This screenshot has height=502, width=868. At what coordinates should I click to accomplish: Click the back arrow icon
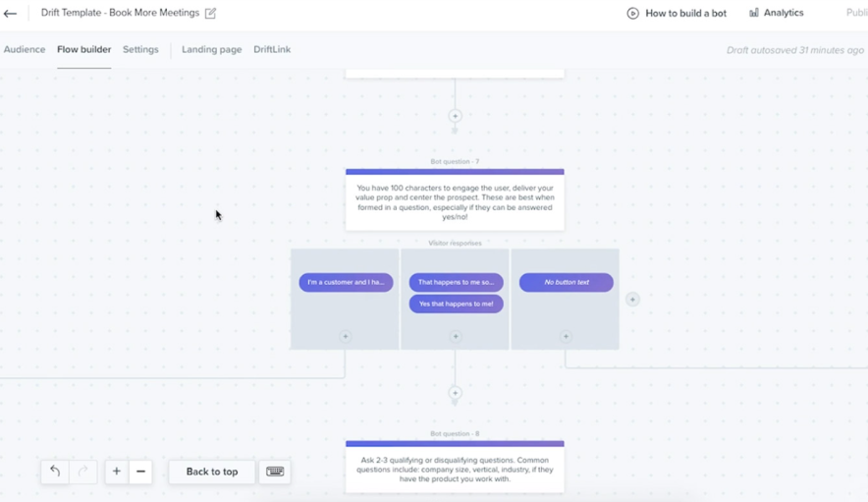click(x=11, y=14)
